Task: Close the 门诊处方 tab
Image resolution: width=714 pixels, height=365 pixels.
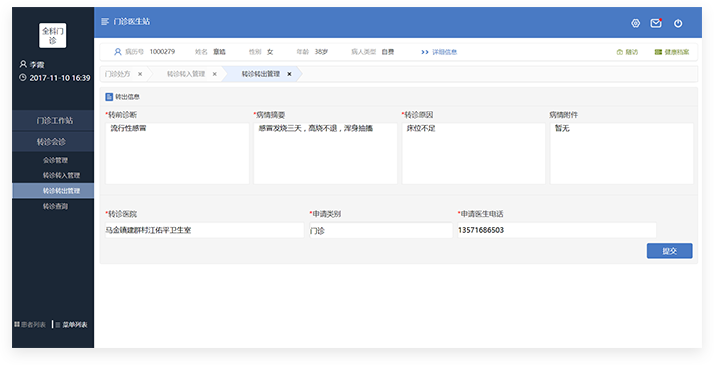Action: [140, 74]
